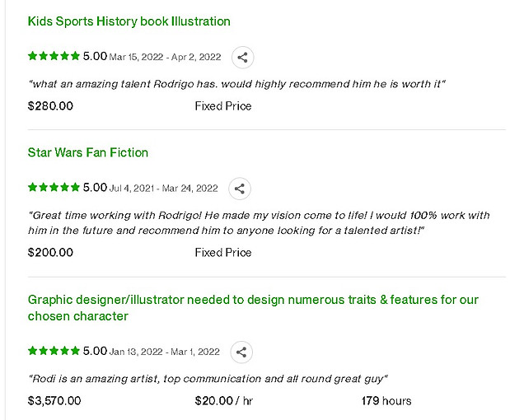Click star rating of Kids Sports History job

[54, 56]
